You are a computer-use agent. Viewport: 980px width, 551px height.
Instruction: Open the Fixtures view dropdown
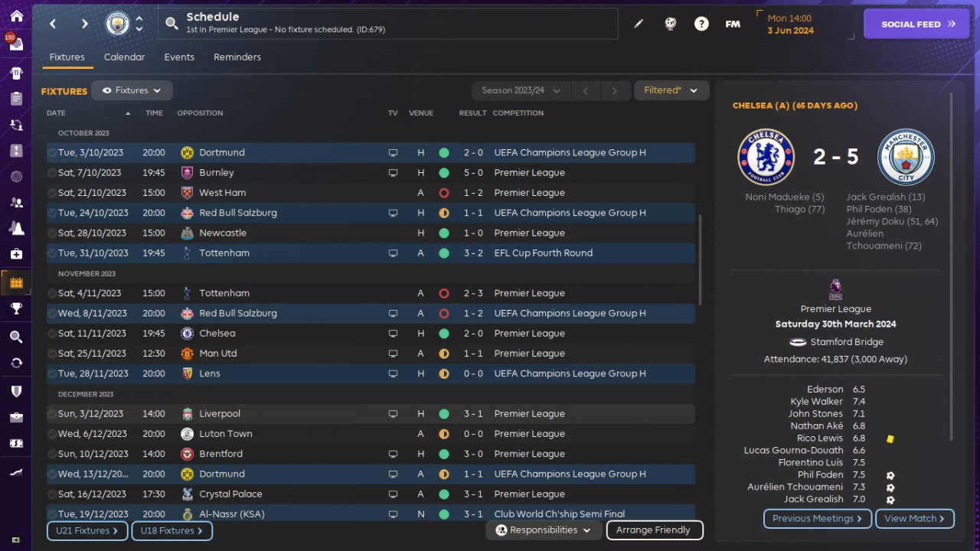point(132,90)
